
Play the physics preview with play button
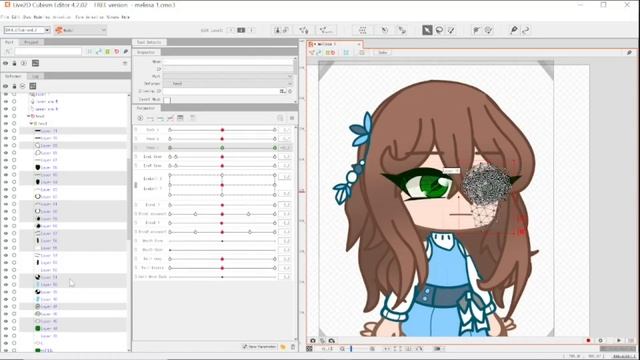619,340
